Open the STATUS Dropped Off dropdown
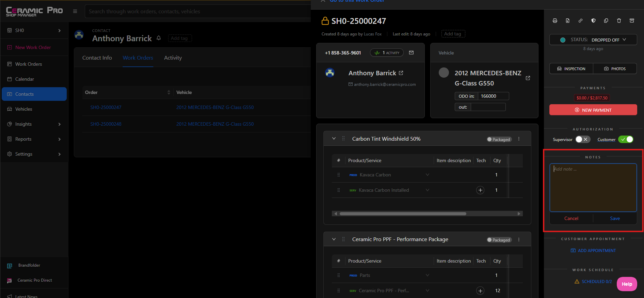Viewport: 644px width, 298px height. (x=593, y=40)
